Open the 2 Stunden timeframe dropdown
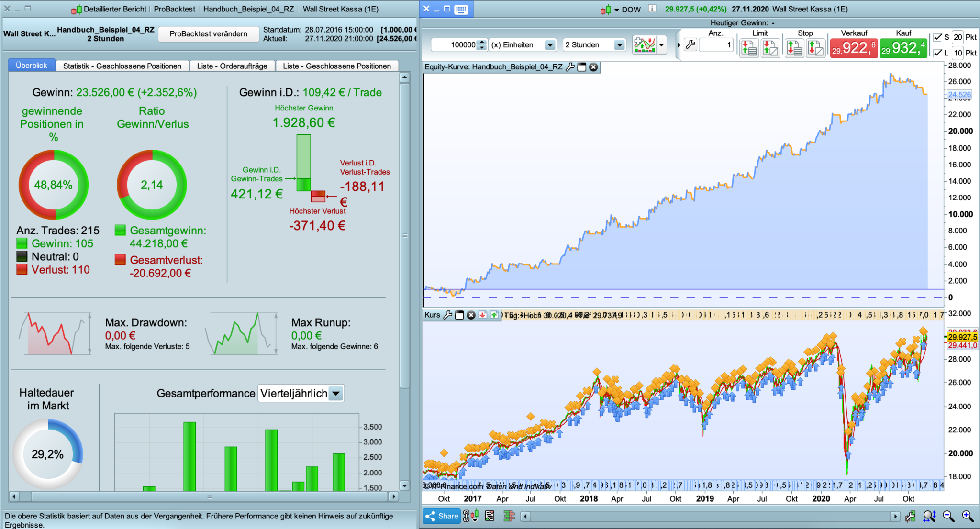The image size is (980, 529). coord(619,45)
